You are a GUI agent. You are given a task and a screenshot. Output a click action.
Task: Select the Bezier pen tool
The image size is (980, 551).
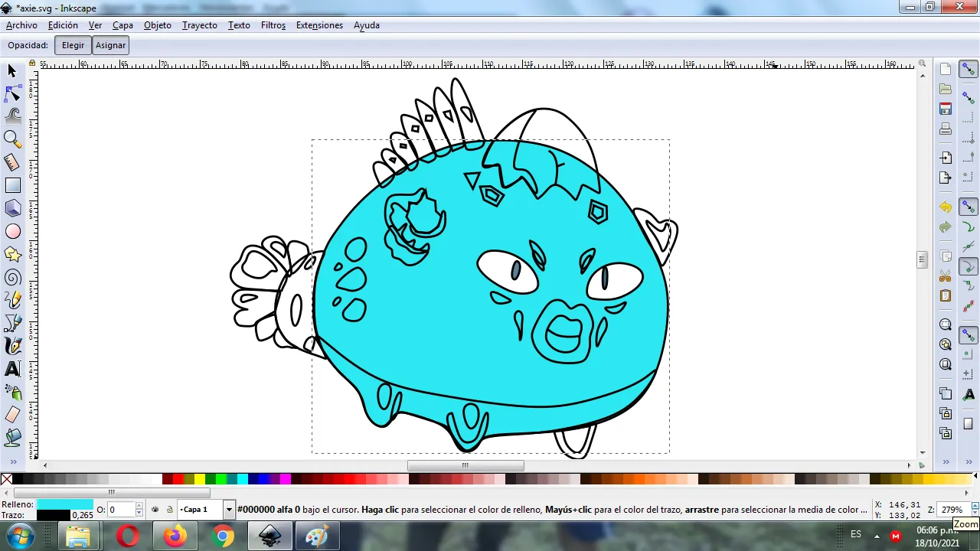click(12, 323)
